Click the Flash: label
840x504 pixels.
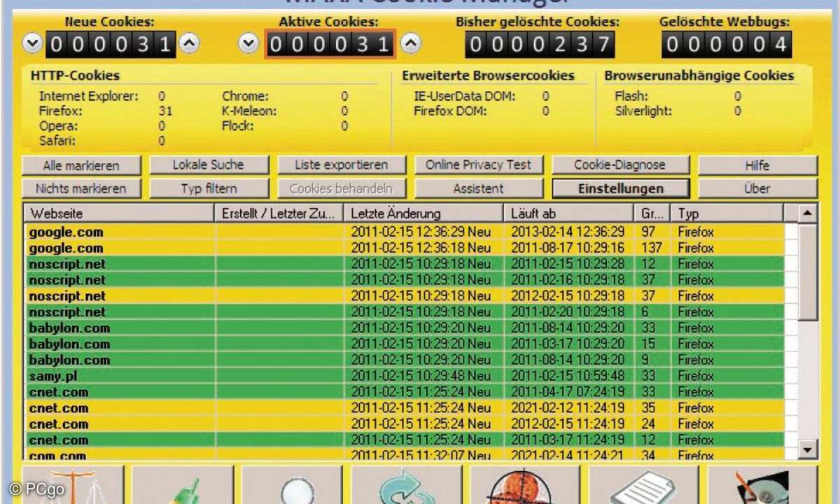631,97
